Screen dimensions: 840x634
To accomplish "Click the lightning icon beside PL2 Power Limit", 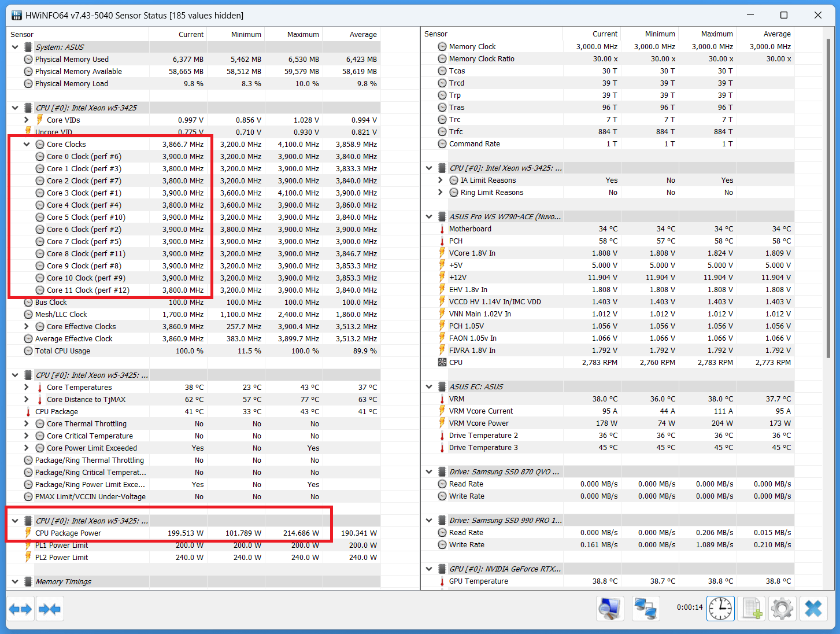I will point(28,557).
